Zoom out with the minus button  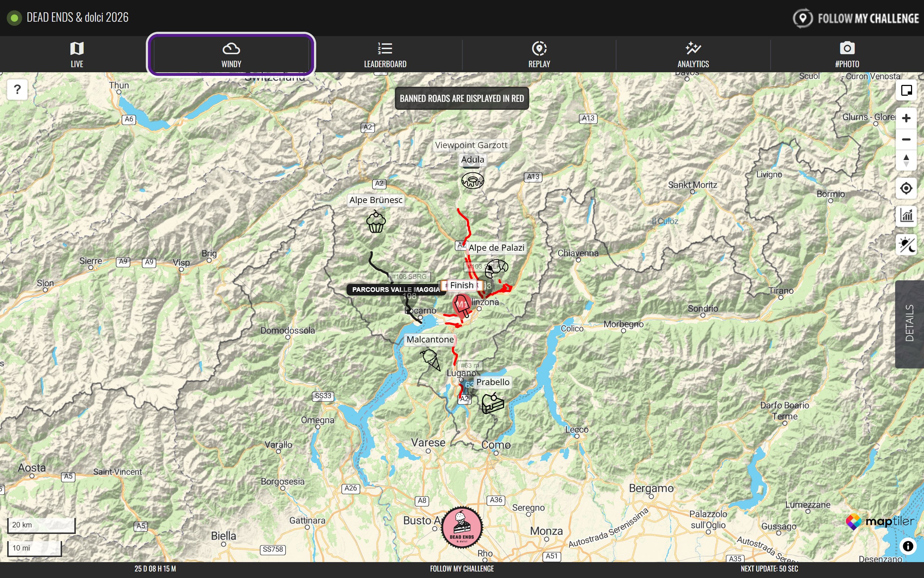(x=906, y=139)
